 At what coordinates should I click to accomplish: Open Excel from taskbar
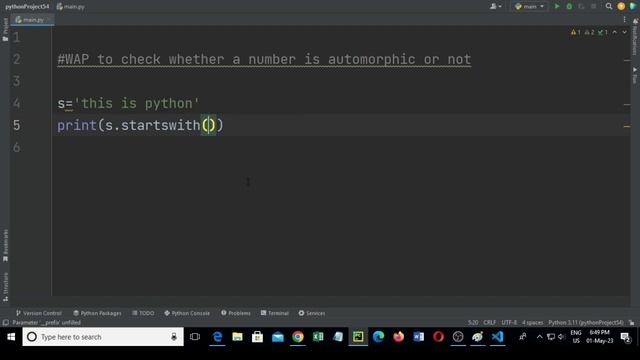pos(318,337)
